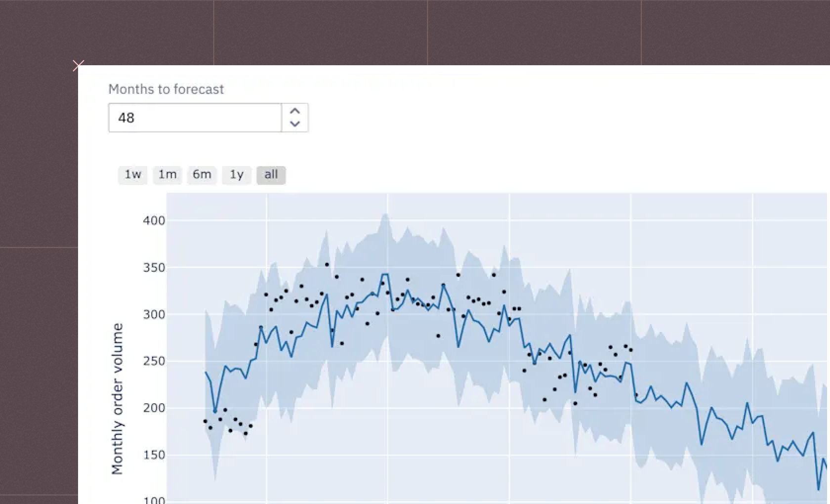Choose the 1y range option
830x504 pixels.
click(236, 174)
